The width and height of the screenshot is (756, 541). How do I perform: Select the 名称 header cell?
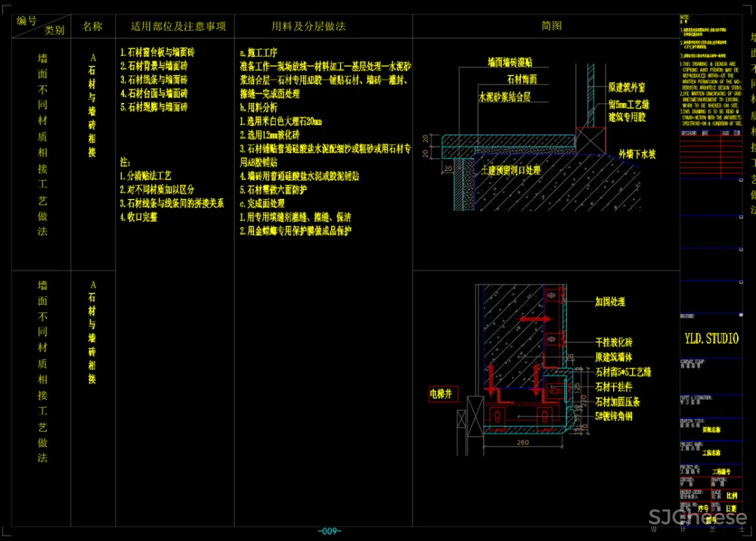coord(92,26)
